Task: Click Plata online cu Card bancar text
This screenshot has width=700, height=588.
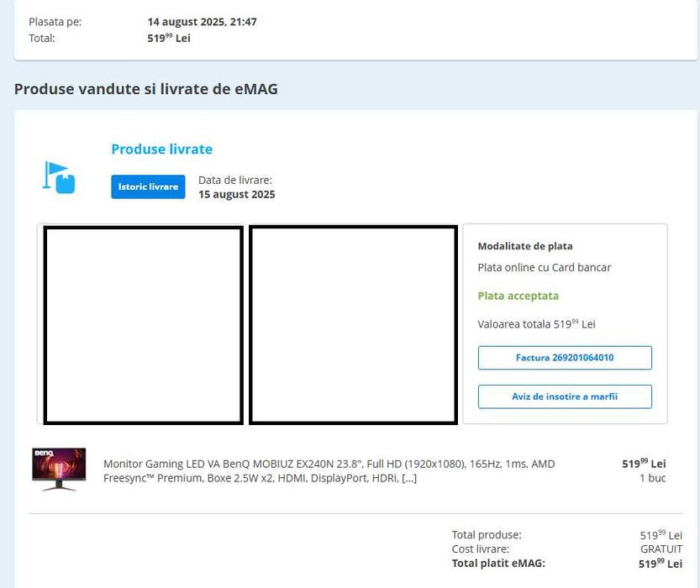Action: click(545, 267)
